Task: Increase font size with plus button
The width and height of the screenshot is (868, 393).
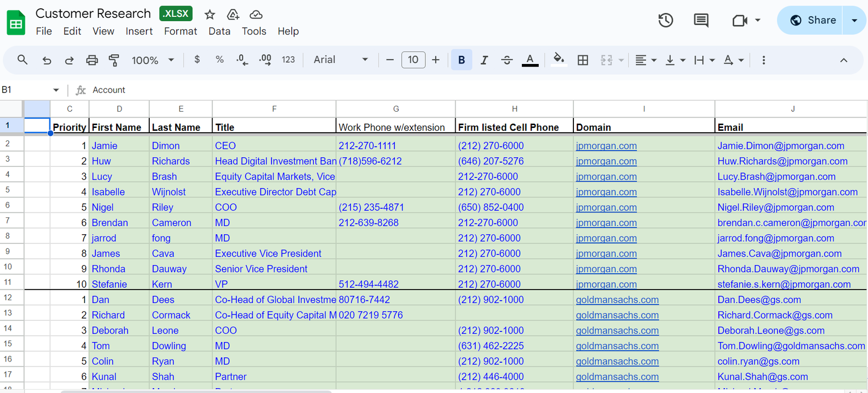Action: click(x=436, y=60)
